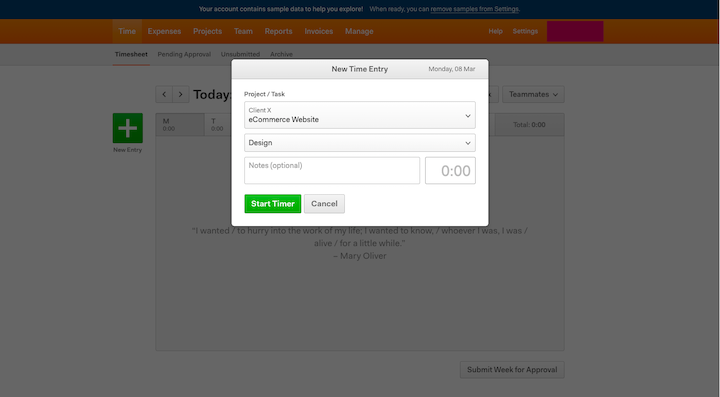Expand the Design task dropdown

(x=360, y=143)
